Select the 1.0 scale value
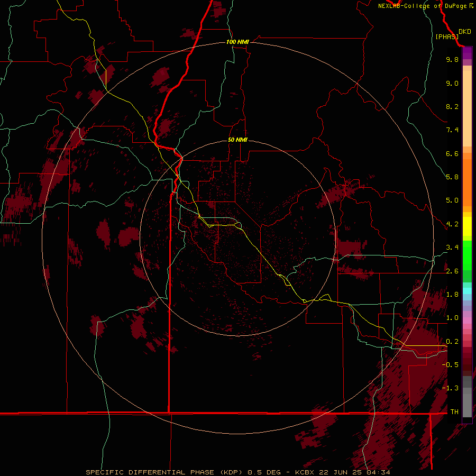This screenshot has width=476, height=476. pos(452,318)
